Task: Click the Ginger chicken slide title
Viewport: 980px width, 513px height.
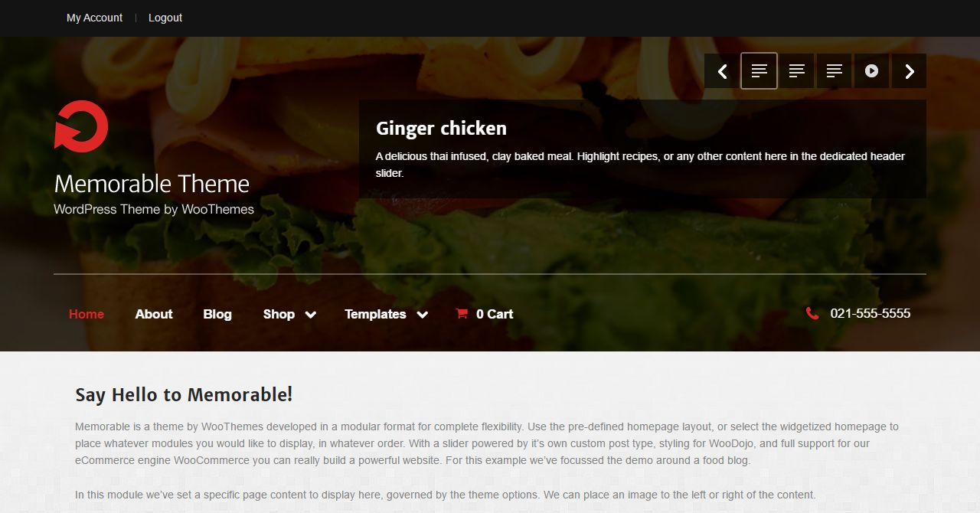Action: (x=441, y=129)
